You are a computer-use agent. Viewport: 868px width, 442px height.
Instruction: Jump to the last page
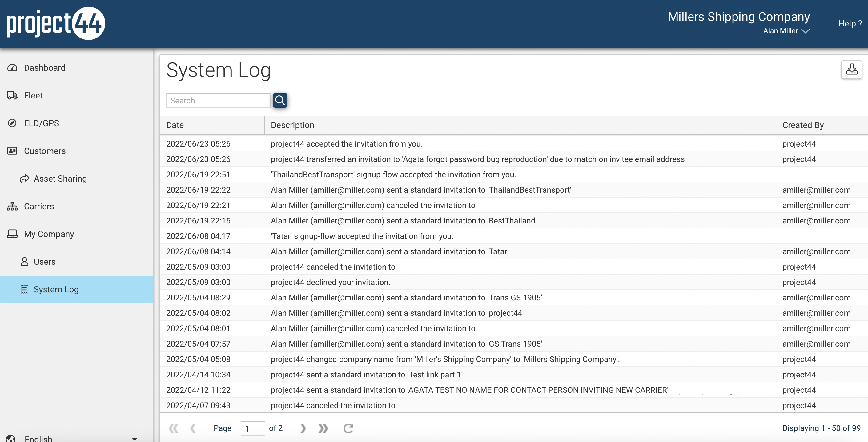tap(323, 428)
